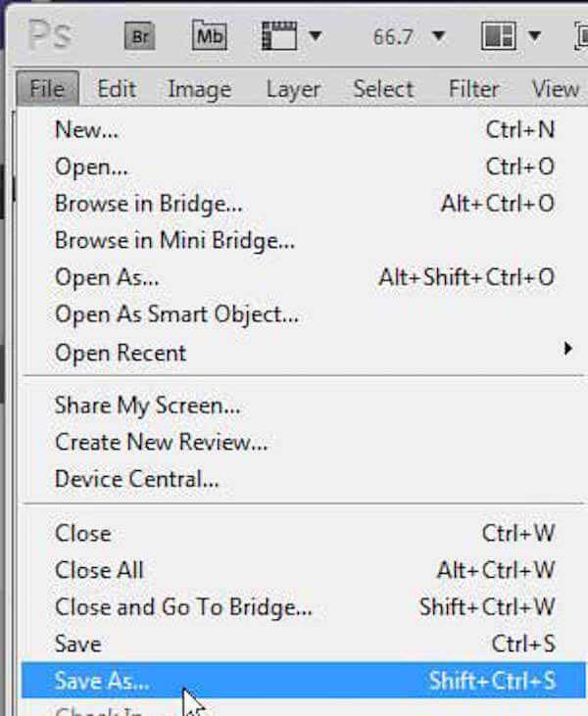Open Mini Bridge with the Mb icon
This screenshot has height=716, width=588.
click(x=209, y=36)
